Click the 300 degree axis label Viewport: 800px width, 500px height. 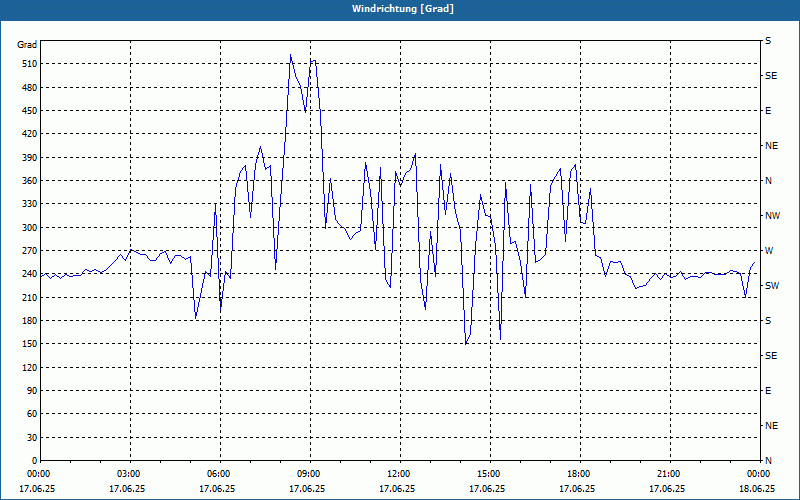pyautogui.click(x=30, y=228)
